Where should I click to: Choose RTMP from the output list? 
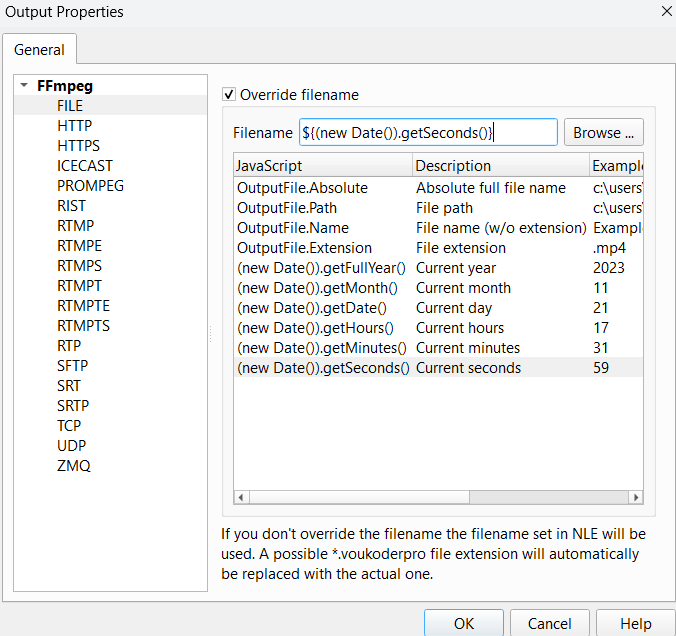76,226
